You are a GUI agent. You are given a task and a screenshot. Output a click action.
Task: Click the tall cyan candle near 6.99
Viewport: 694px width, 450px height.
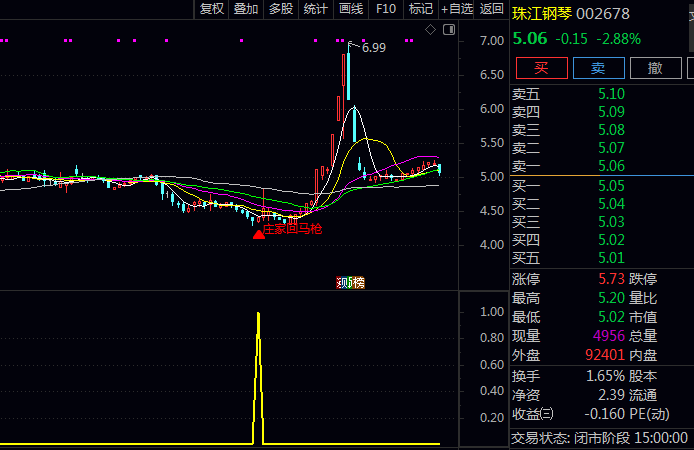[x=349, y=76]
